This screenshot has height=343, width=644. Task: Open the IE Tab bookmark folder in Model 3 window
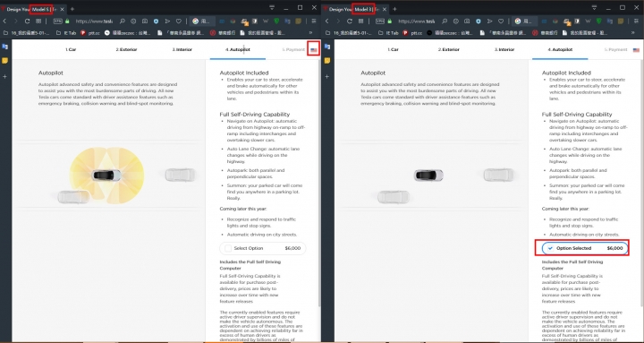(x=388, y=32)
